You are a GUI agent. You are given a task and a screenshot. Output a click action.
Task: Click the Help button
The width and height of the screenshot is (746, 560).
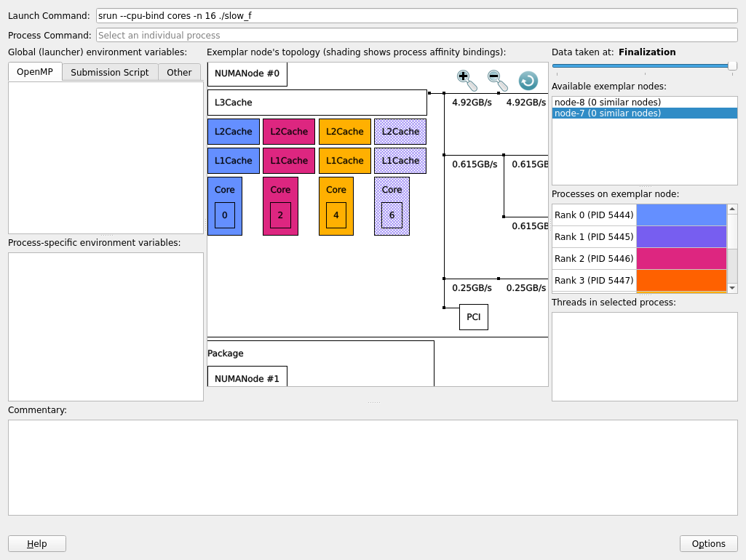(37, 543)
